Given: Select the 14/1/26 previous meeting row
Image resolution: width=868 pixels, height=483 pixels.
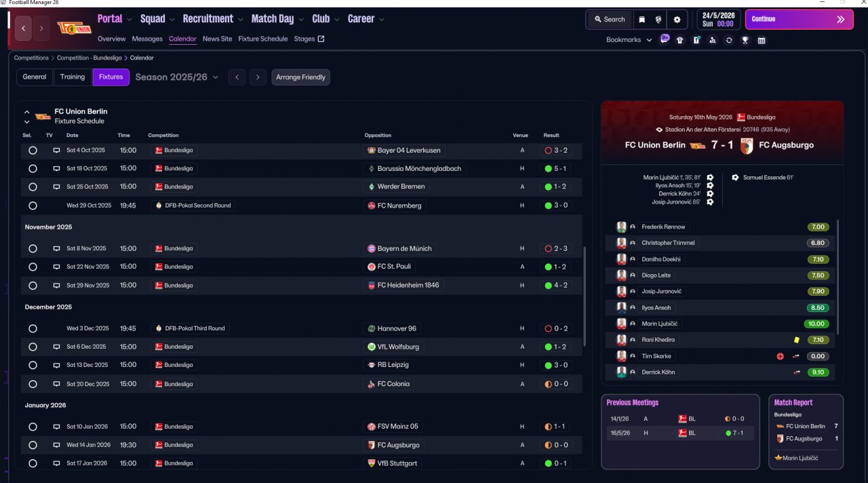Looking at the screenshot, I should click(x=680, y=419).
